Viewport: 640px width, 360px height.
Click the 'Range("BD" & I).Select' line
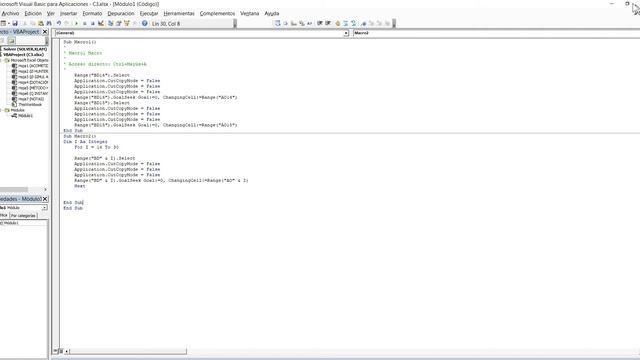[x=104, y=158]
